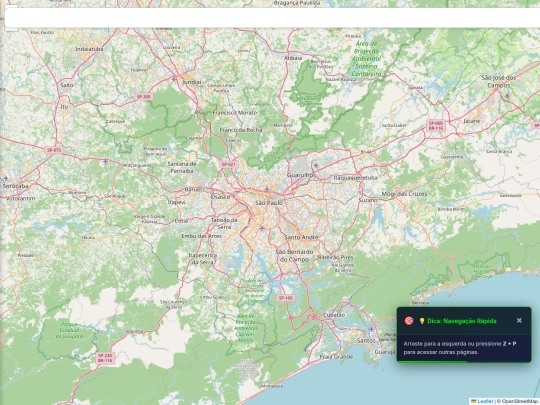Click the Barueri city label
The image size is (540, 405).
[194, 189]
